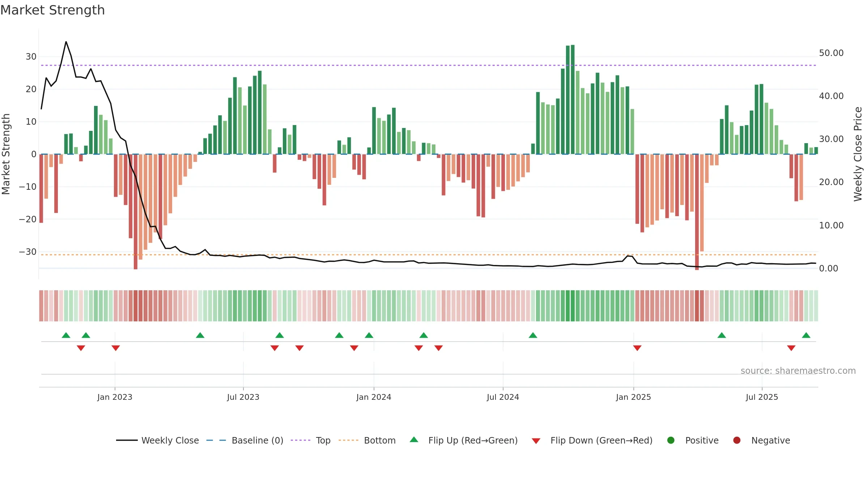Click the Flip Up (Red→Green) legend label
Viewport: 868px width, 488px height.
(473, 440)
